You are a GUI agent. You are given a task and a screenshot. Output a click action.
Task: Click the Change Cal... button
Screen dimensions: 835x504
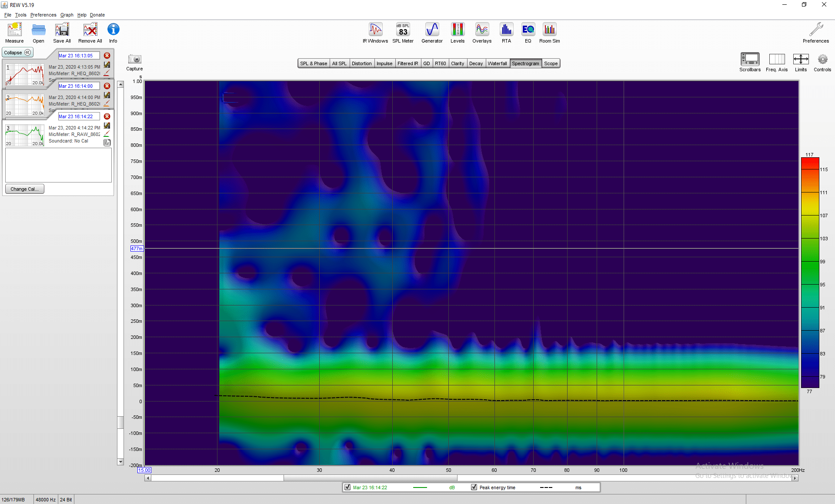[x=25, y=189]
